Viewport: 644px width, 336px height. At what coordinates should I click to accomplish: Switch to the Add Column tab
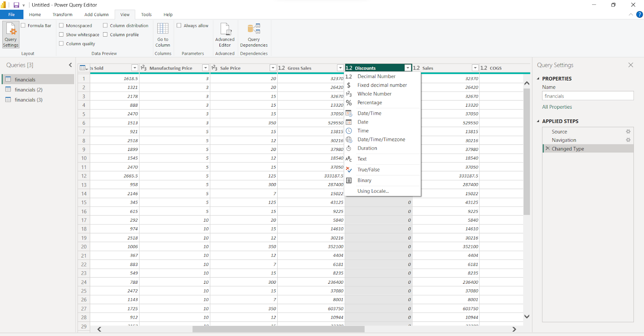click(x=97, y=14)
